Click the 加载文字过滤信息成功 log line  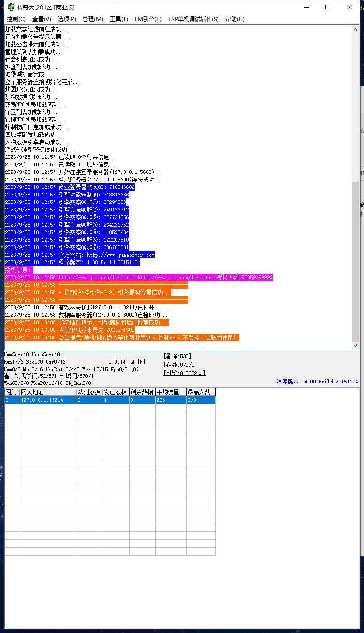(x=37, y=29)
